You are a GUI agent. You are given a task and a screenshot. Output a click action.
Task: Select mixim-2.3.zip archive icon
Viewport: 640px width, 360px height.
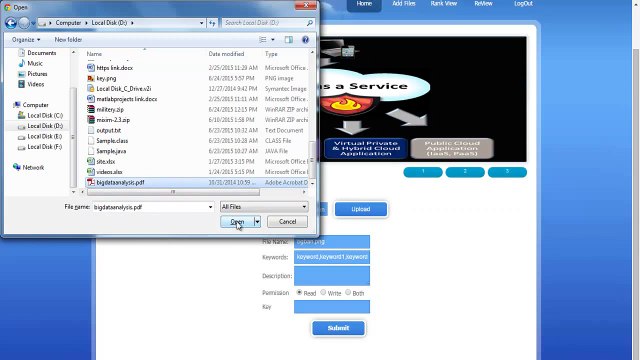tap(91, 120)
